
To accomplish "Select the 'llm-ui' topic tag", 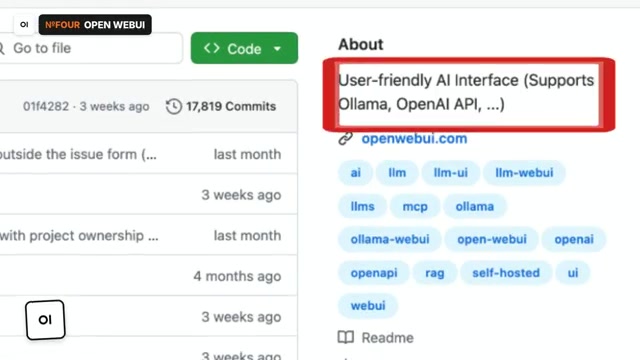I will (x=450, y=173).
